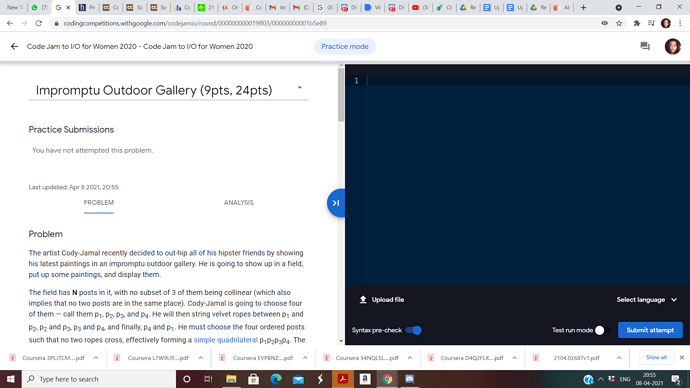Click the Practice mode chip
Viewport: 690px width, 388px height.
345,46
